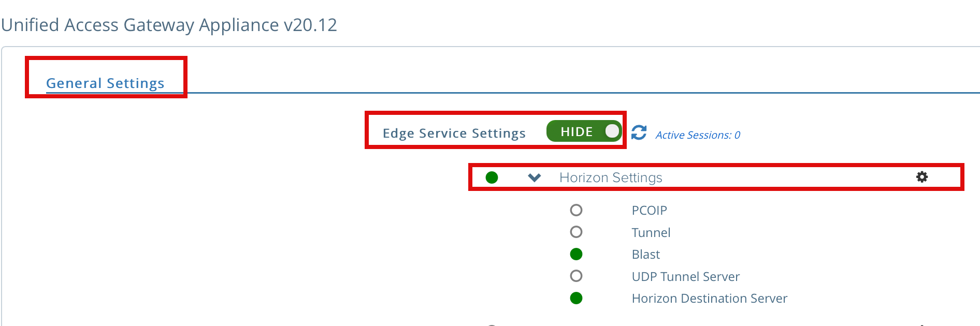Click the Unified Access Gateway Appliance title
Viewport: 980px width, 326px height.
pyautogui.click(x=169, y=25)
